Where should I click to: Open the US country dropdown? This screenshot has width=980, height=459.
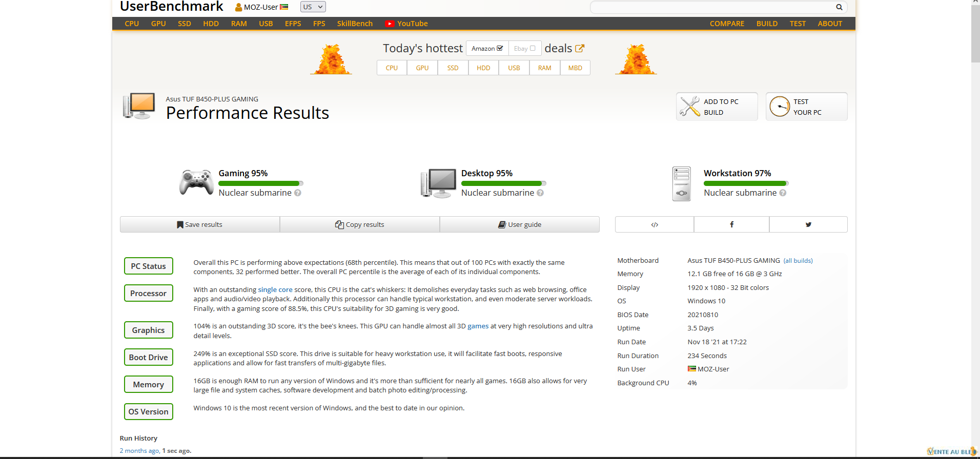[313, 7]
